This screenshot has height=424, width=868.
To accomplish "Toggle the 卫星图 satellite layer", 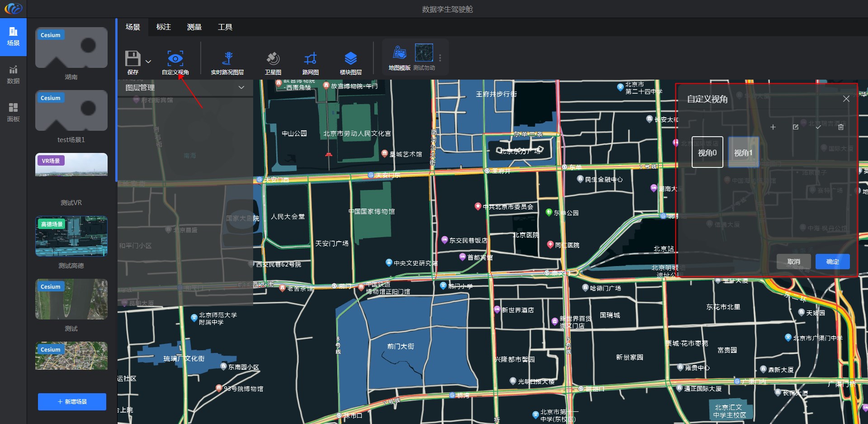I will [x=273, y=58].
